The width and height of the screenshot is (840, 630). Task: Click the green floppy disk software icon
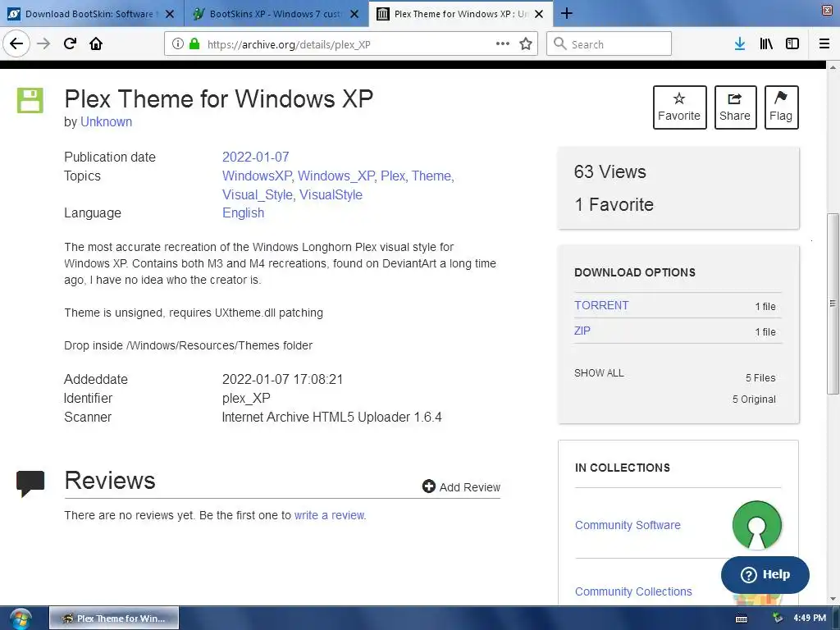click(30, 100)
